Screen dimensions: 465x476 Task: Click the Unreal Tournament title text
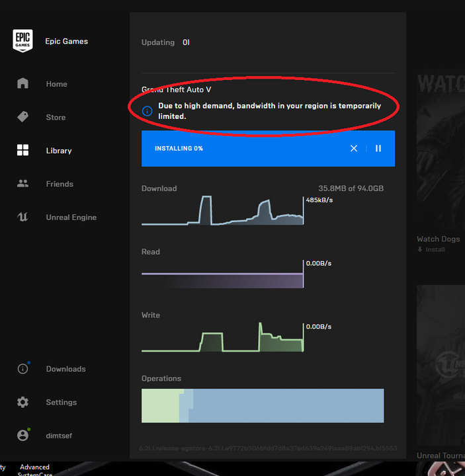pos(441,456)
